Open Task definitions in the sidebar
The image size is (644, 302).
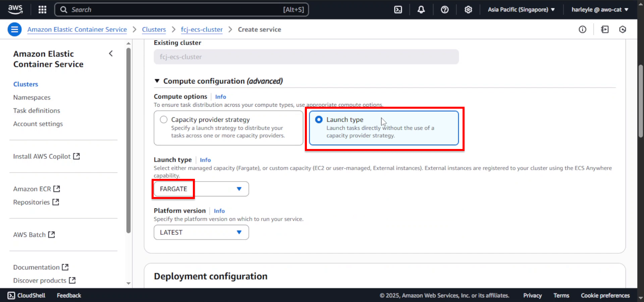pyautogui.click(x=37, y=110)
